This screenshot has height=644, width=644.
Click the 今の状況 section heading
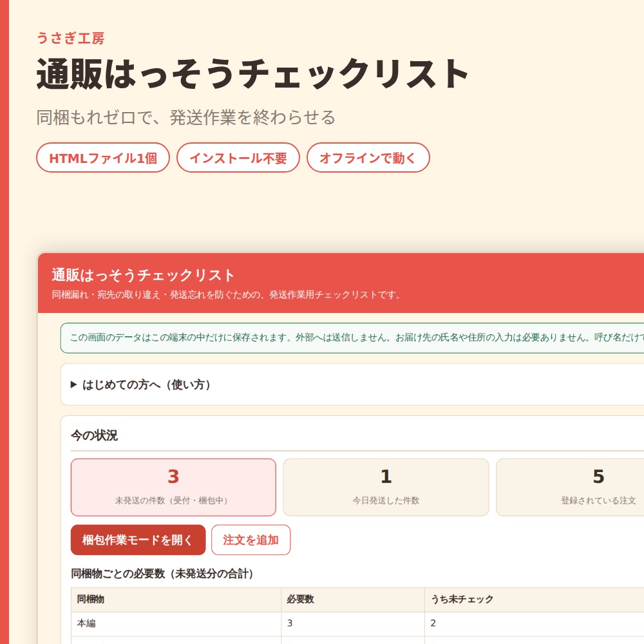[94, 435]
